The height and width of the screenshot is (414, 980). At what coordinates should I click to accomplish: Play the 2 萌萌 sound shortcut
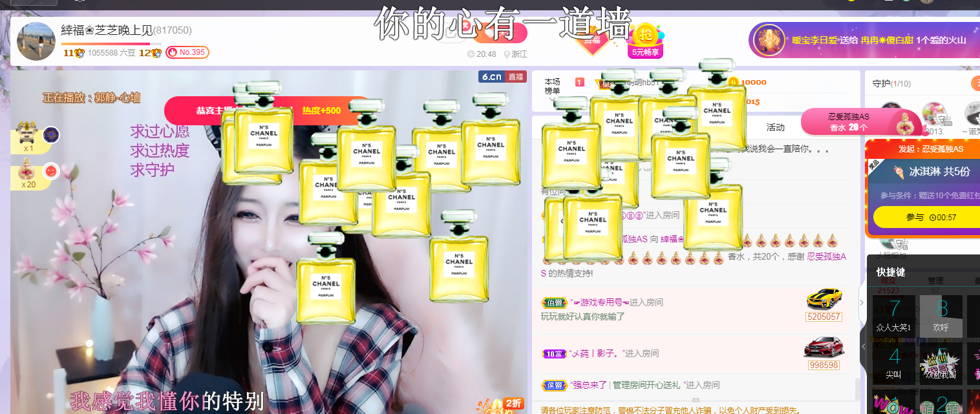click(x=941, y=401)
